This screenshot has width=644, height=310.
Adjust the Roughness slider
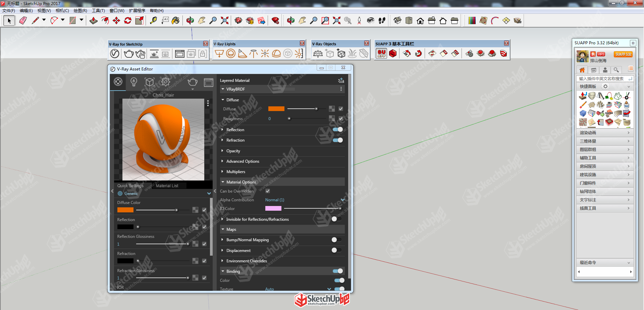coord(307,118)
